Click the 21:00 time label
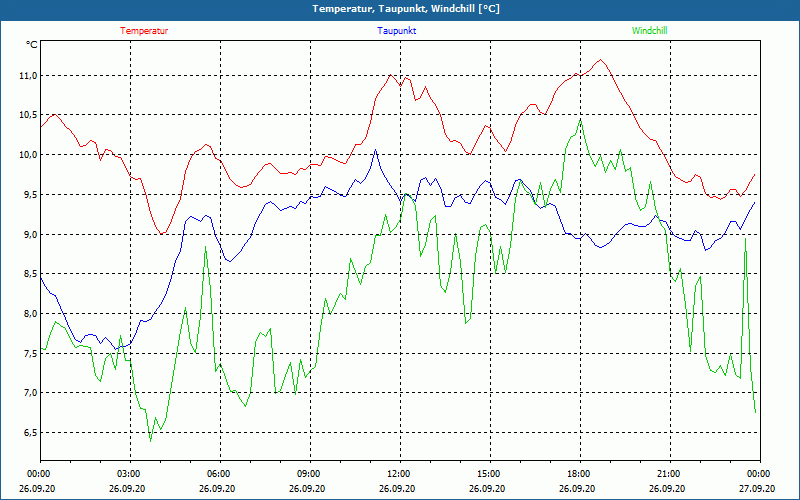 click(x=669, y=474)
